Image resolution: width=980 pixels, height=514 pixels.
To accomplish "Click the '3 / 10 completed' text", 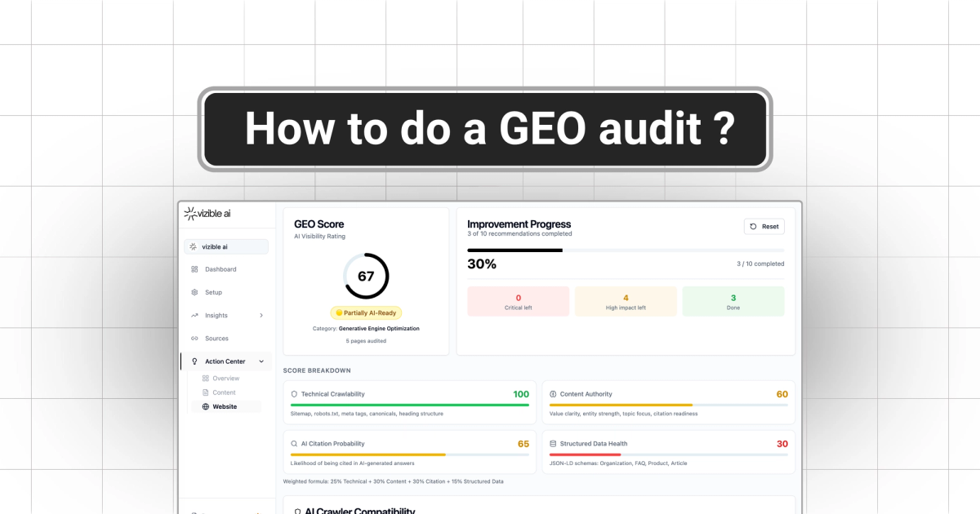I will click(760, 264).
